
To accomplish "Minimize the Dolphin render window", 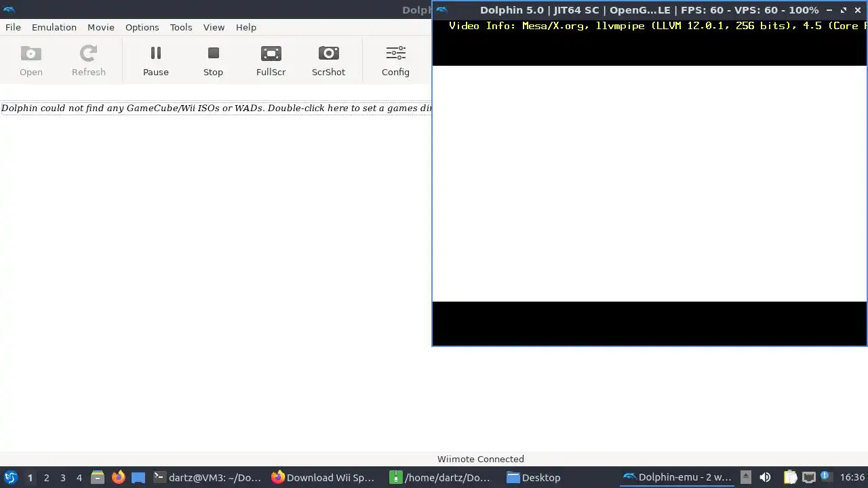I will 829,10.
